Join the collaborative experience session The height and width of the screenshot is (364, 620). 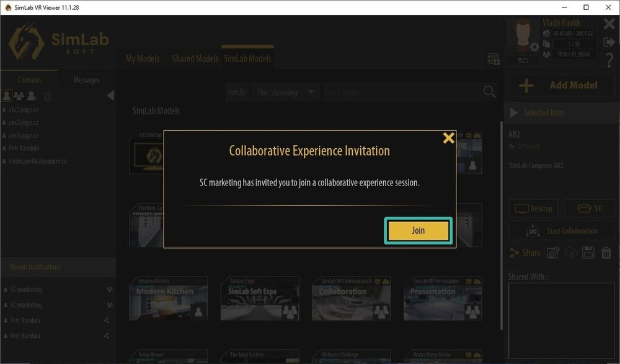[418, 230]
